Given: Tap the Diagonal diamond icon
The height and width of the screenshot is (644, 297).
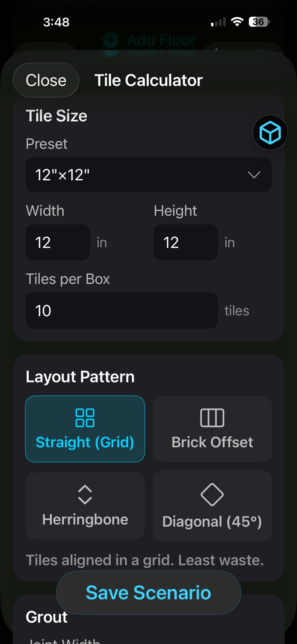Looking at the screenshot, I should click(x=212, y=494).
